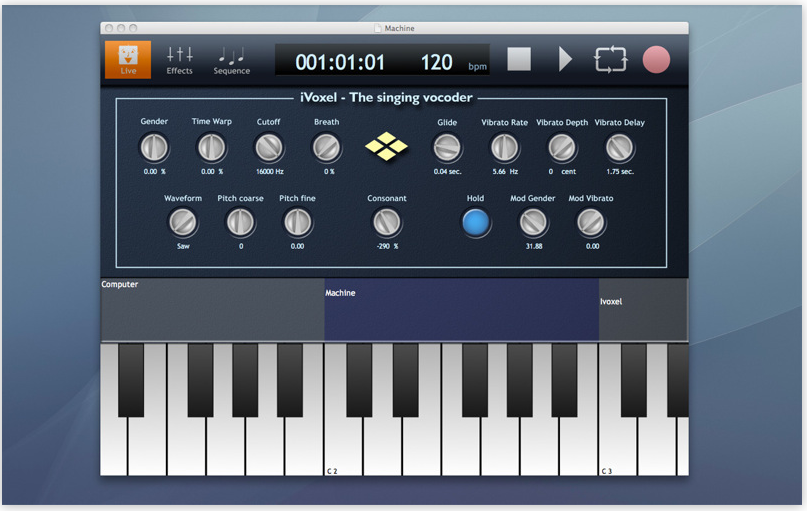The height and width of the screenshot is (511, 807).
Task: Click the Waveform knob
Action: point(183,223)
